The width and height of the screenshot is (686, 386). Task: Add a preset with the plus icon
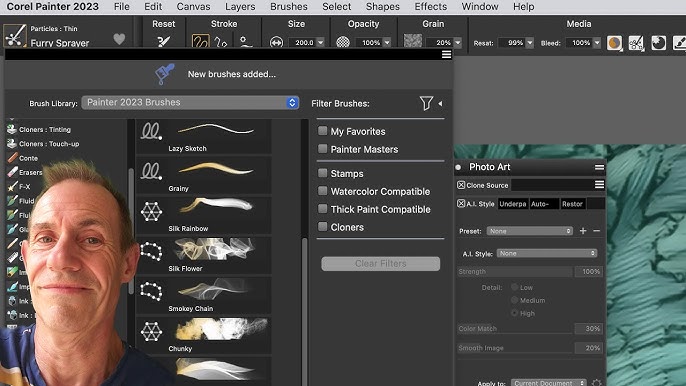583,231
